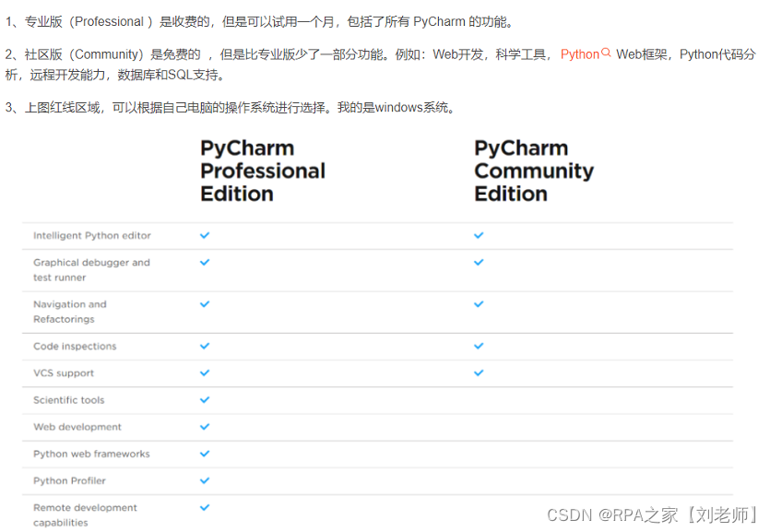Image resolution: width=770 pixels, height=532 pixels.
Task: Click 'Graphical debugger and test runner' label
Action: click(x=91, y=270)
